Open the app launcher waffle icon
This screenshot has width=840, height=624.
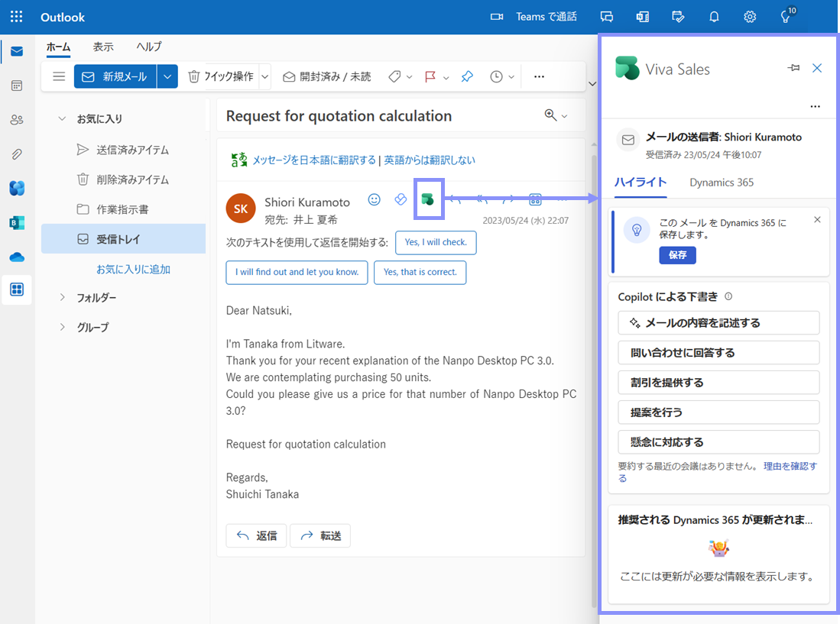coord(17,17)
